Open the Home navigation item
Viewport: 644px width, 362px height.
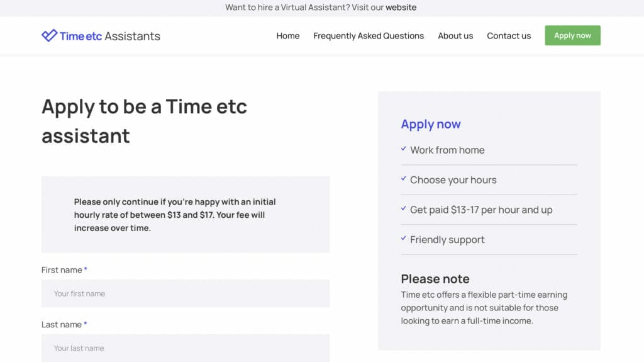[288, 36]
